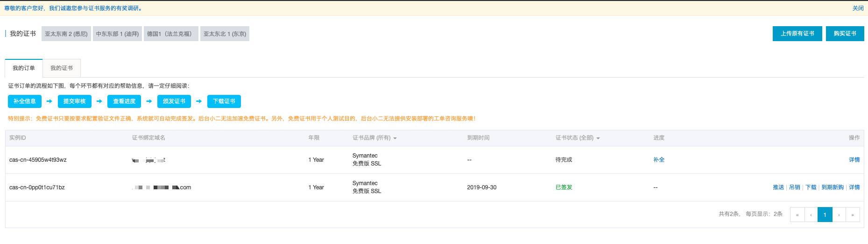Click 到期新购 for cas-cn-0pp0t1cu71bz
Image resolution: width=868 pixels, height=244 pixels.
833,187
